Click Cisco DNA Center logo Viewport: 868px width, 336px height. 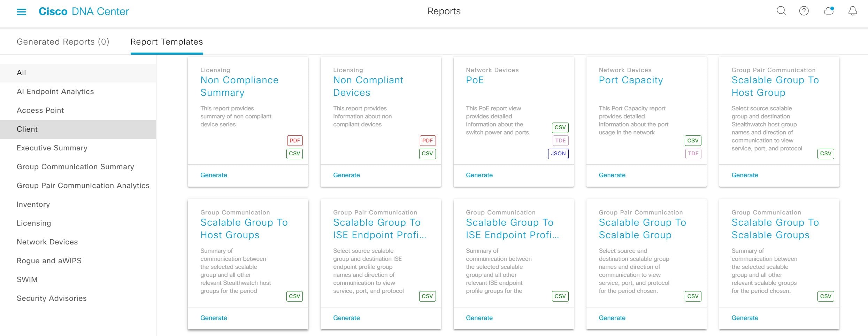tap(84, 11)
